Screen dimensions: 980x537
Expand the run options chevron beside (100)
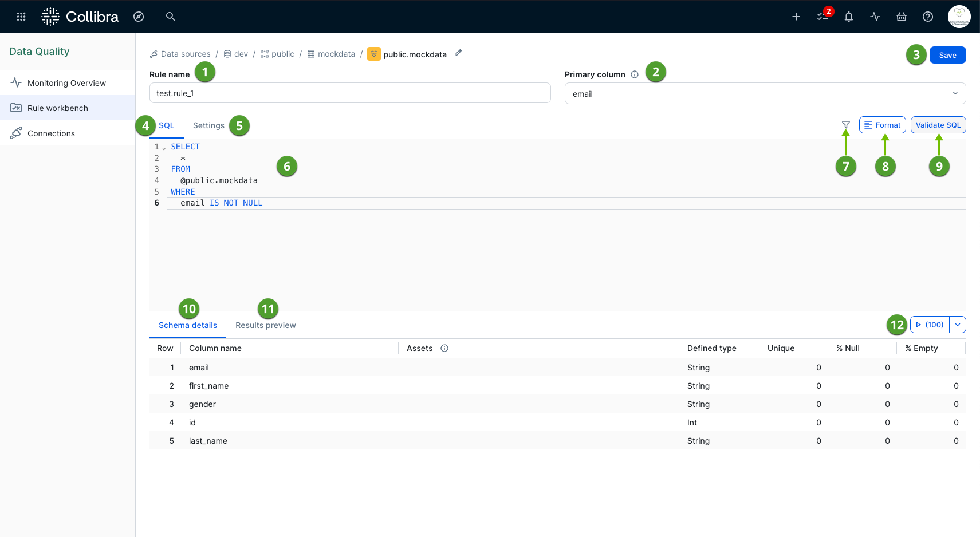(x=957, y=325)
